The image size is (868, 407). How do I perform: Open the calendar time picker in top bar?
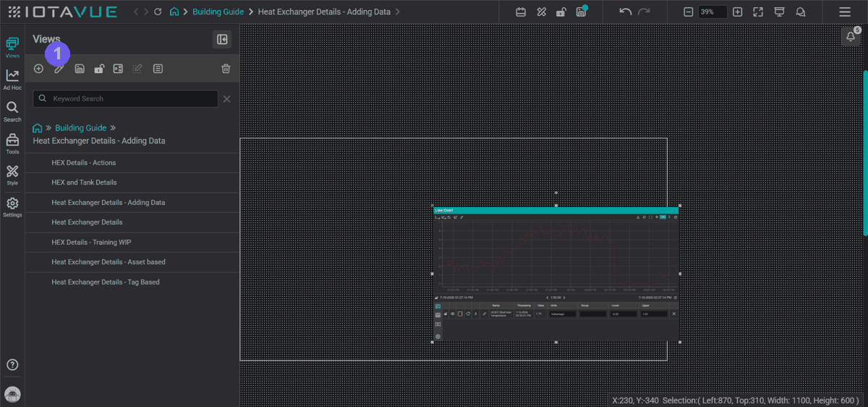[x=521, y=12]
